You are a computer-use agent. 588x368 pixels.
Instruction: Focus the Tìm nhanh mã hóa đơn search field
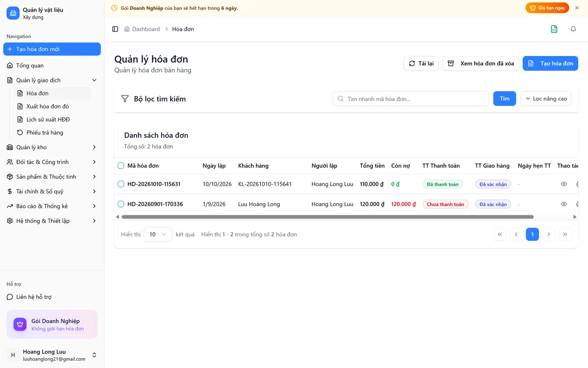pos(411,99)
